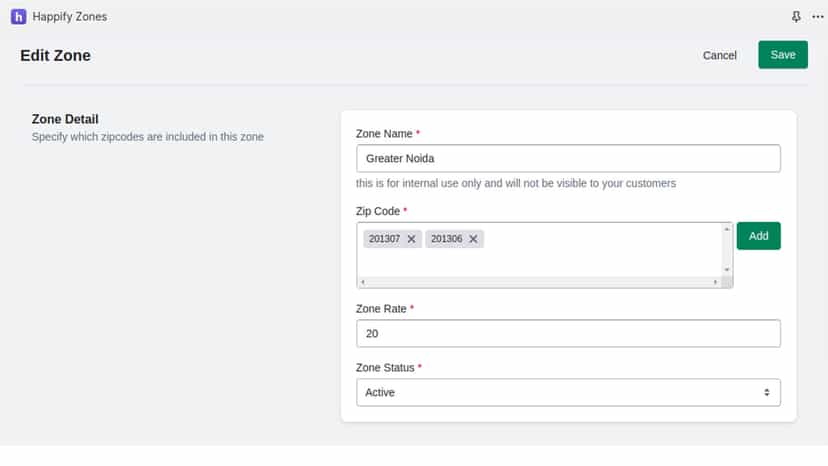Click the Happify Zones app logo icon
The height and width of the screenshot is (466, 828).
pyautogui.click(x=18, y=17)
